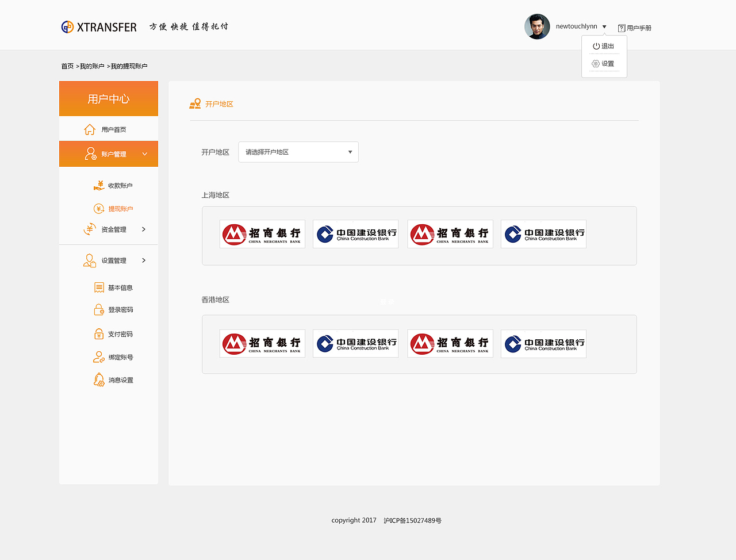
Task: Expand the 设置管理 chevron
Action: 144,260
